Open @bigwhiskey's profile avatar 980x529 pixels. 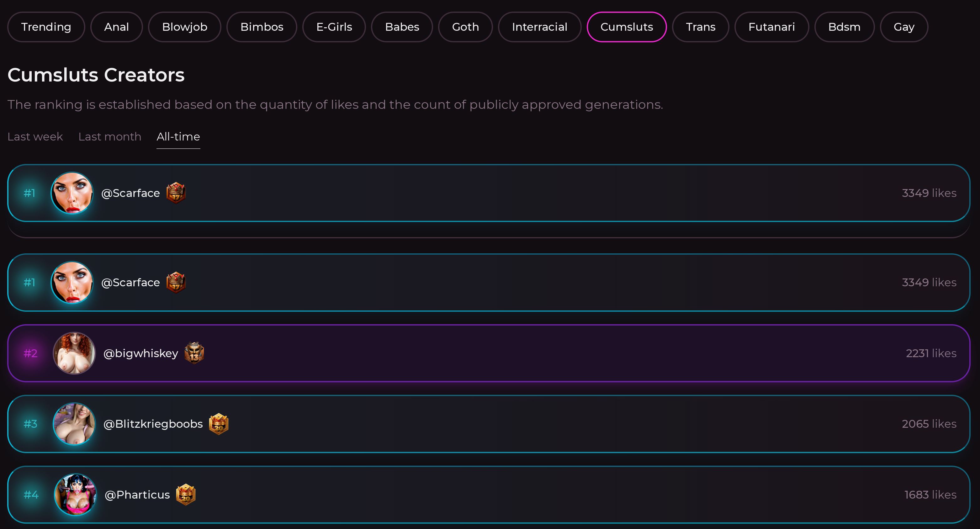[74, 353]
